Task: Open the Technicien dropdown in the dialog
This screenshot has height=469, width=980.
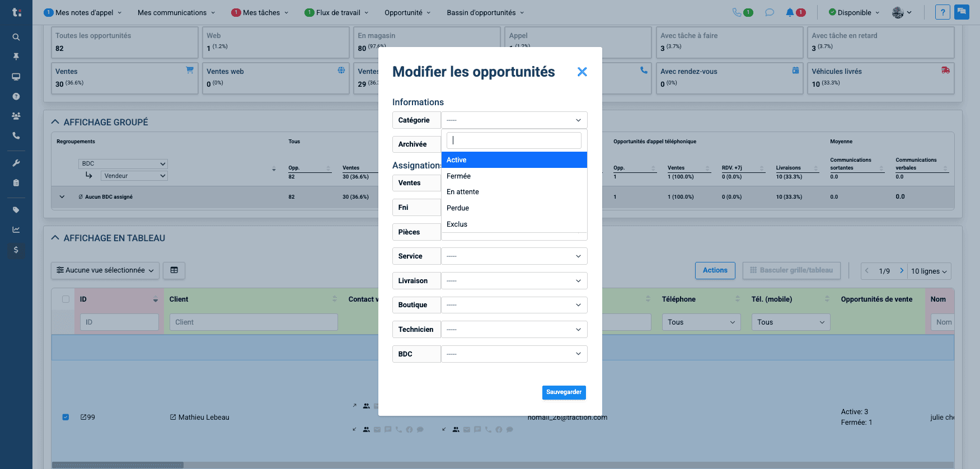Action: 514,330
